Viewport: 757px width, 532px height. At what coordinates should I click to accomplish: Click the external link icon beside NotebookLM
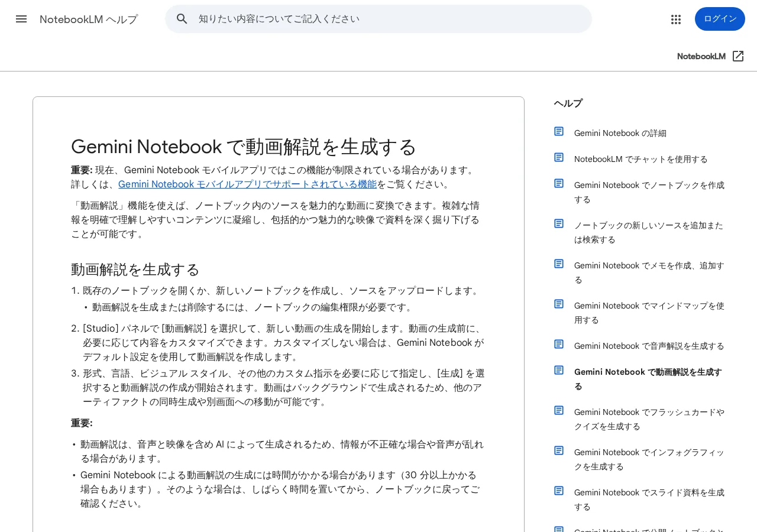pos(738,56)
